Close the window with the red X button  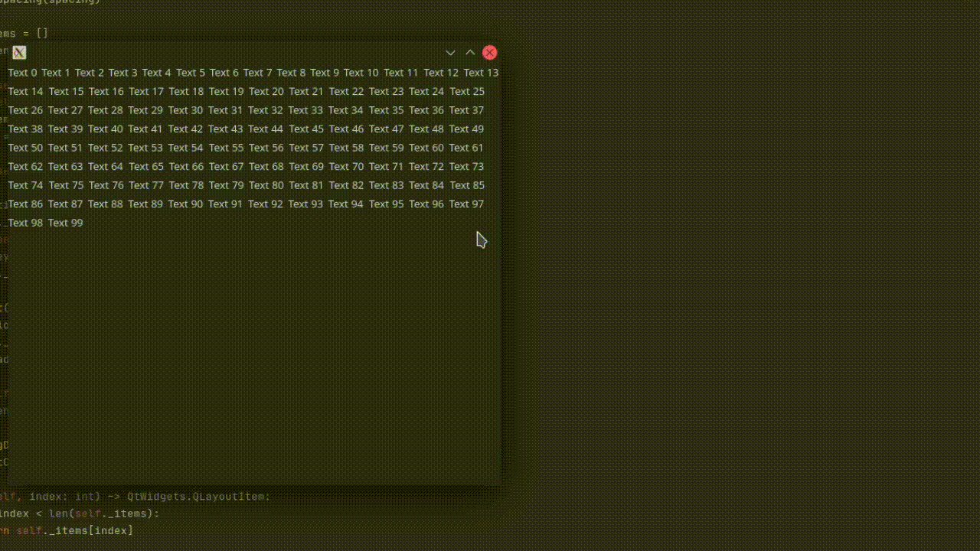[490, 53]
